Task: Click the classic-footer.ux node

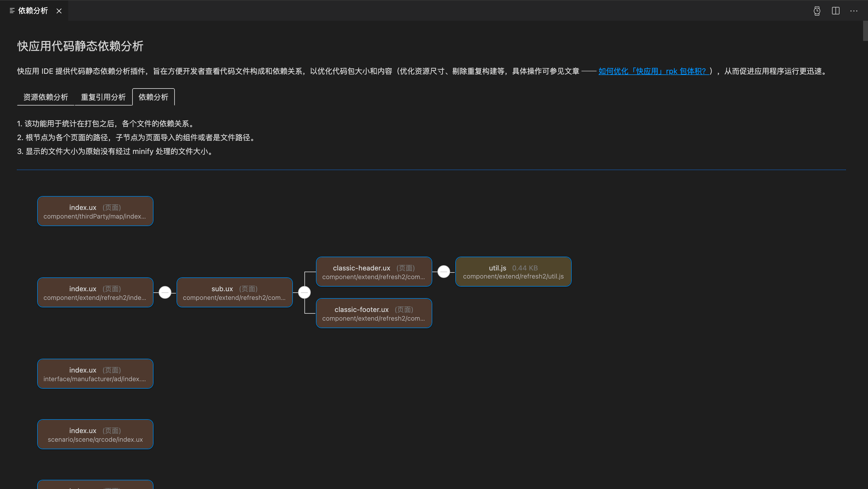Action: 374,313
